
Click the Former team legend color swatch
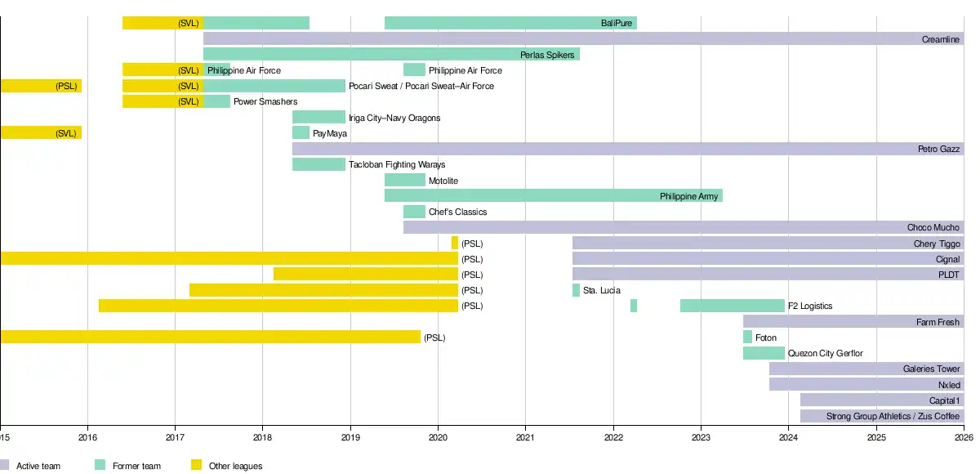click(100, 465)
